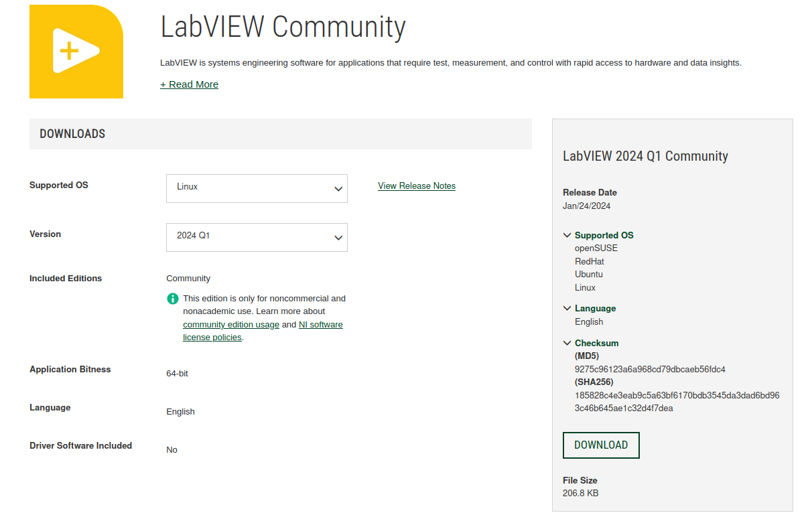Screen dimensions: 812x519
Task: Click the Supported OS dropdown chevron arrow
Action: coord(338,189)
